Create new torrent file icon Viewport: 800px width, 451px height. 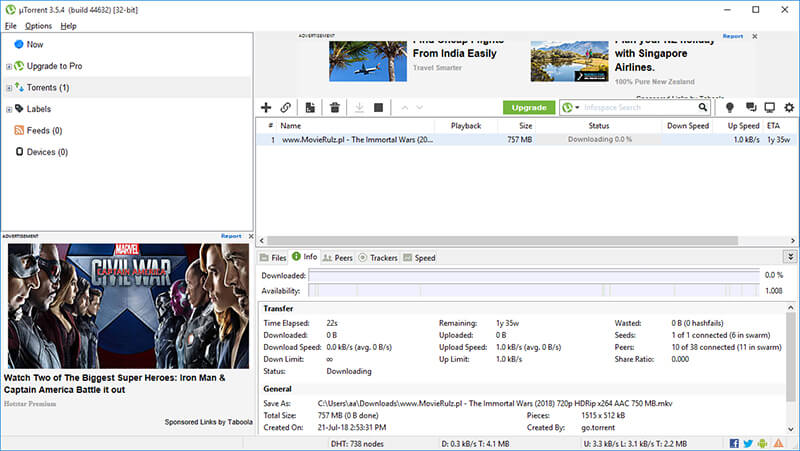pos(310,108)
